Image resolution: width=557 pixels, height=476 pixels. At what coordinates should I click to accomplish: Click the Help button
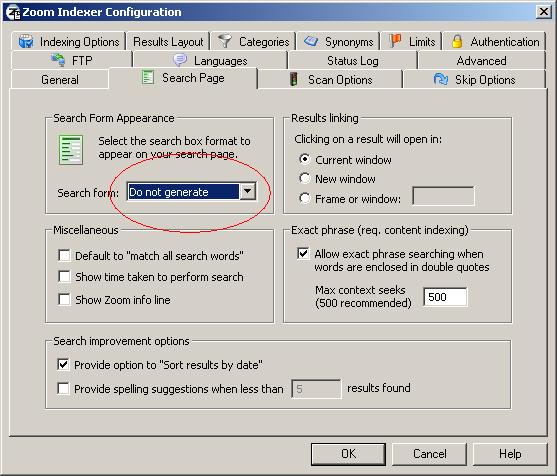[x=510, y=454]
